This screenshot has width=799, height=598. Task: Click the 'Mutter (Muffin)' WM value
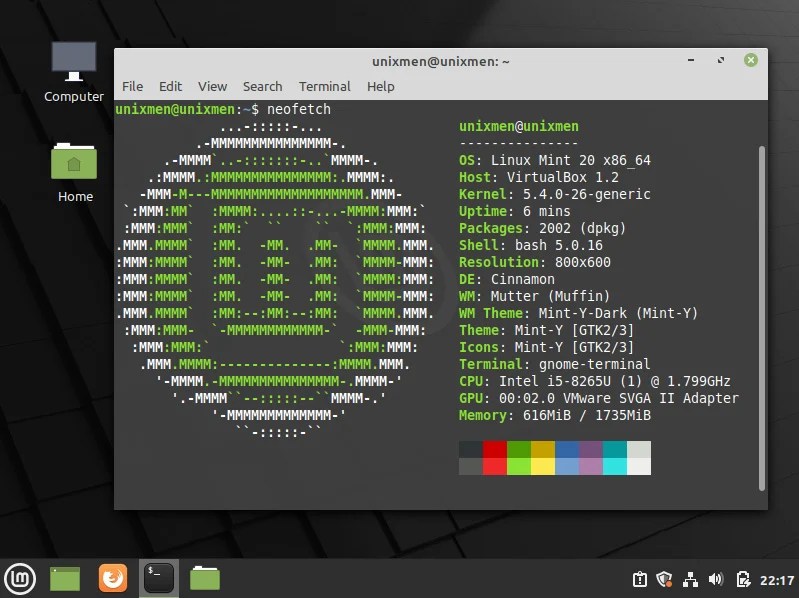pos(550,296)
